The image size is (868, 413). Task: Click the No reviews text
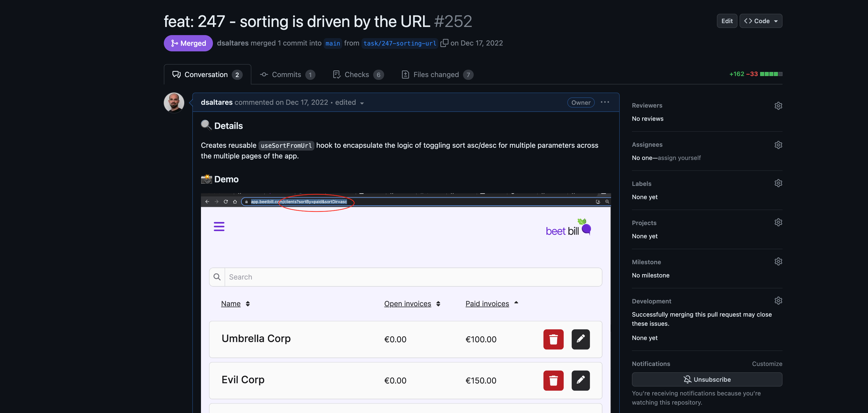click(647, 119)
